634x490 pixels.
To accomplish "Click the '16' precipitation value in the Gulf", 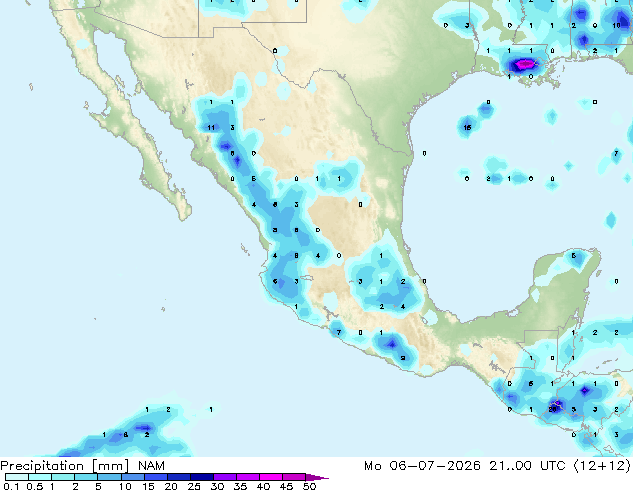I will click(x=467, y=128).
